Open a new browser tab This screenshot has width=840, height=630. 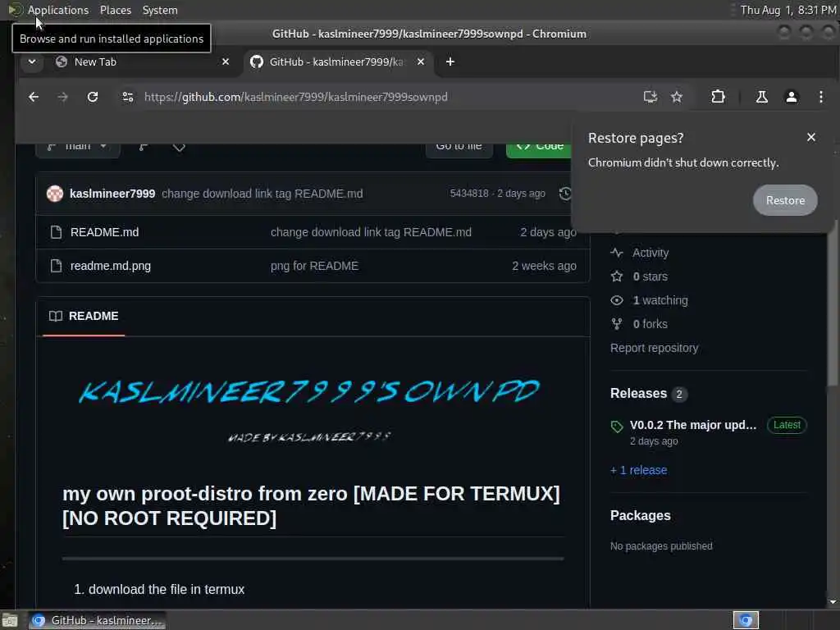click(x=450, y=62)
